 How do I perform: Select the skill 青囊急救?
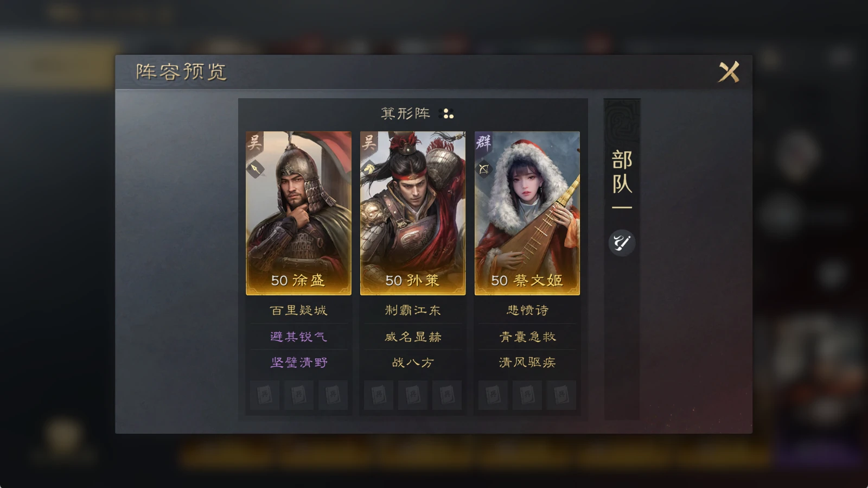click(x=527, y=337)
